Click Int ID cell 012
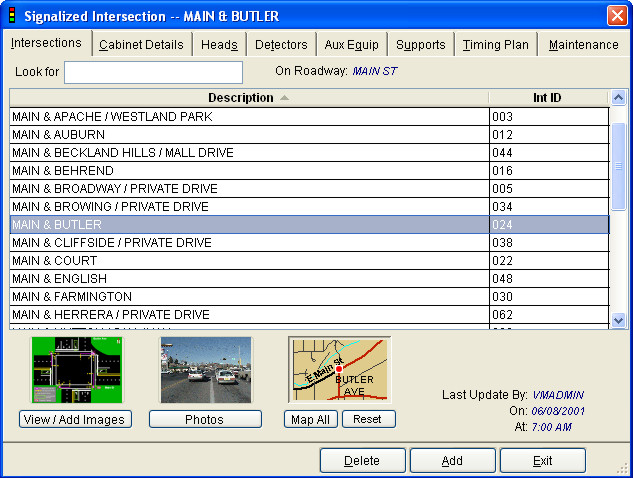The width and height of the screenshot is (633, 478). coord(549,134)
